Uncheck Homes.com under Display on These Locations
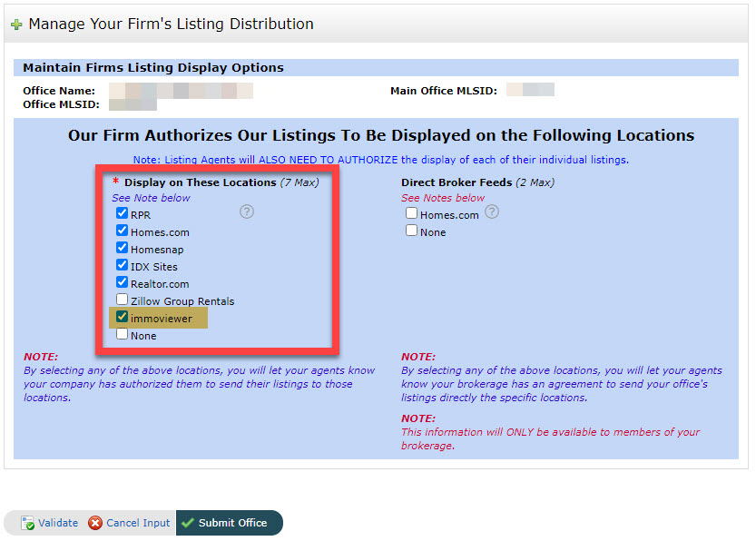The image size is (756, 541). coord(123,231)
